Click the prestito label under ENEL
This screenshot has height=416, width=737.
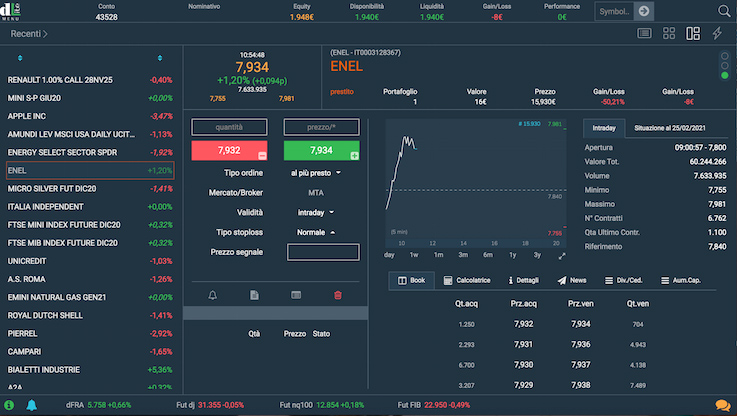point(342,92)
